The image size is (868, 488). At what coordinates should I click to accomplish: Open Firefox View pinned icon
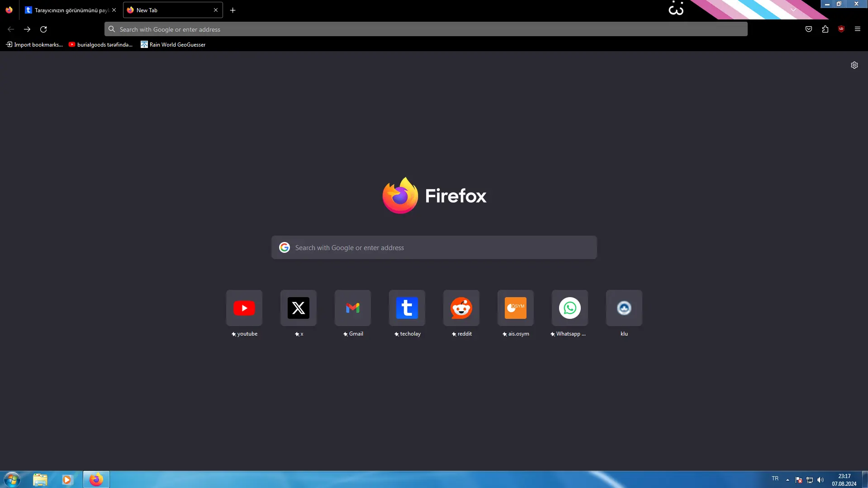[9, 10]
